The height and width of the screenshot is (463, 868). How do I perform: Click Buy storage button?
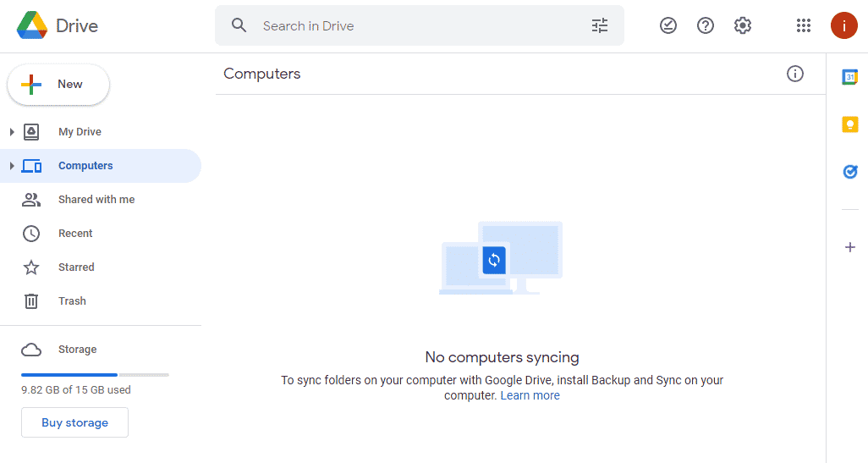74,422
